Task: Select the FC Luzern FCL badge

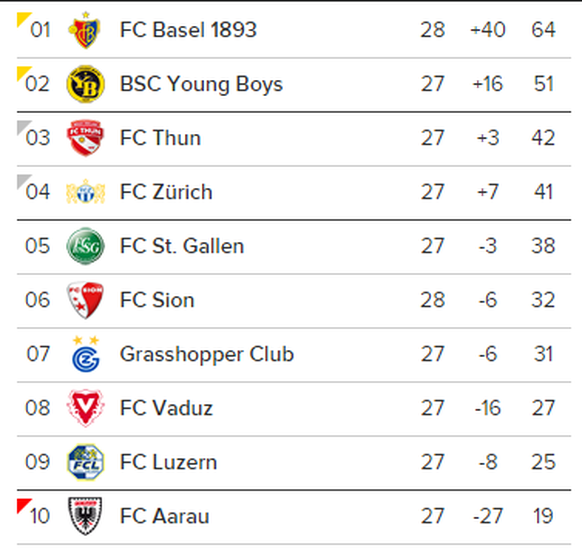Action: (85, 462)
